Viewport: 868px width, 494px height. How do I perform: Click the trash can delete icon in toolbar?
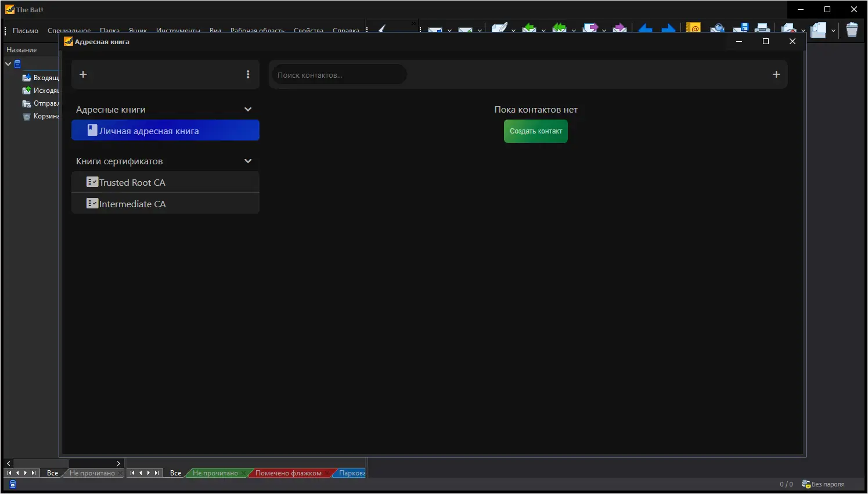(852, 29)
